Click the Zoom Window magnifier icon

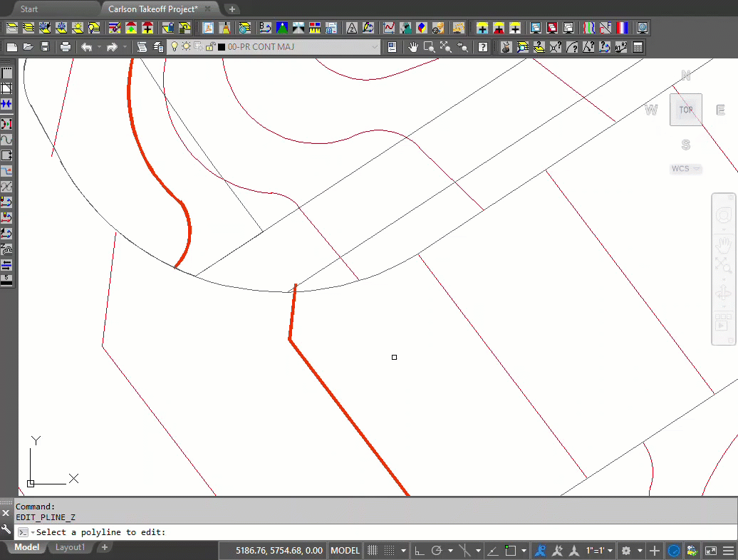click(429, 47)
